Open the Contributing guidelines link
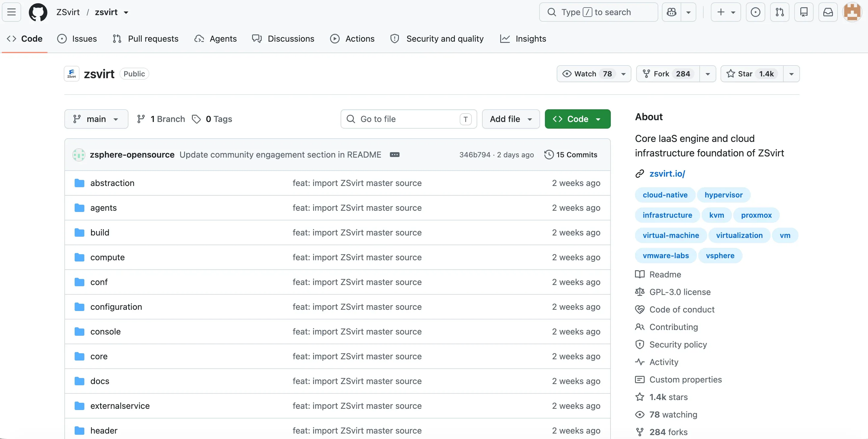The image size is (868, 439). (673, 327)
